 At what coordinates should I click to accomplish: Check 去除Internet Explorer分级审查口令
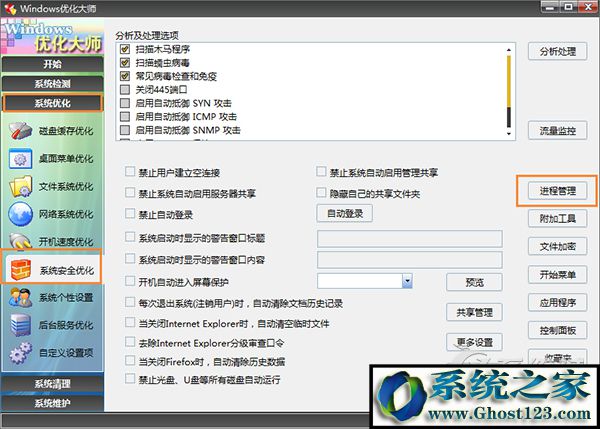[x=130, y=342]
